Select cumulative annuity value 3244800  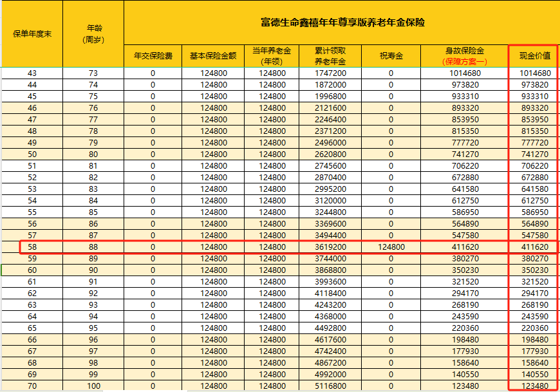[330, 212]
